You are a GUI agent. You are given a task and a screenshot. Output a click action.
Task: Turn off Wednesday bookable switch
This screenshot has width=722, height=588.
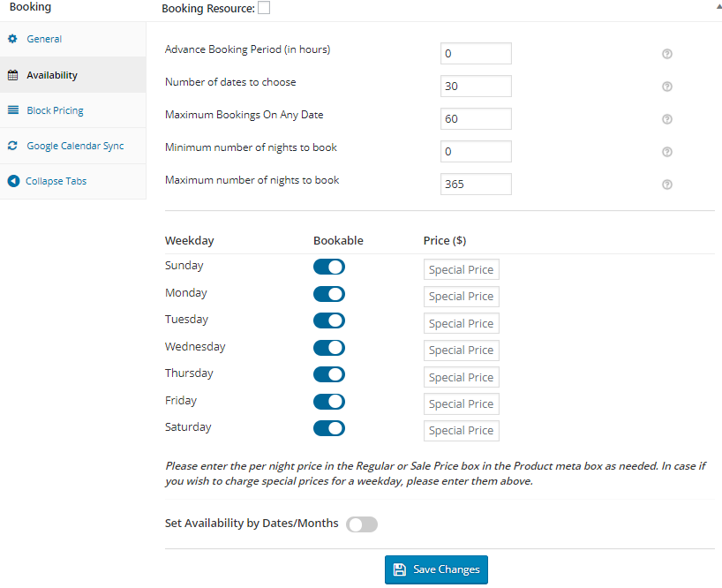point(328,348)
